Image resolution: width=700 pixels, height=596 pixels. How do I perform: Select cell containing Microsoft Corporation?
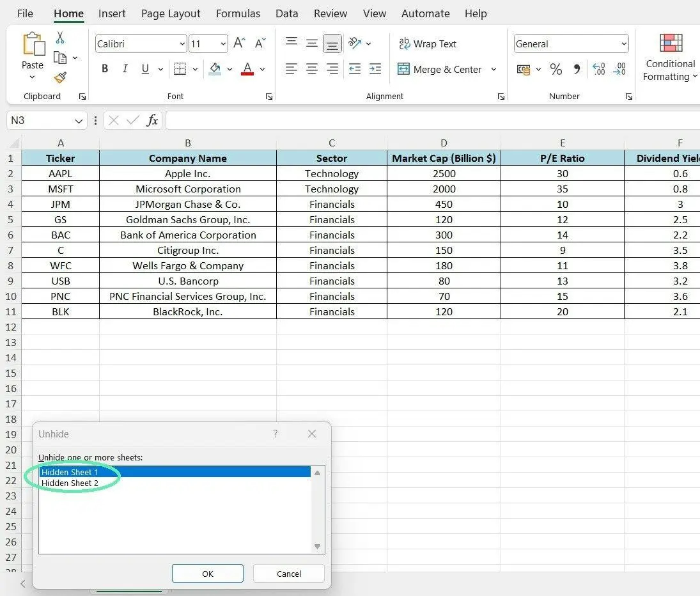point(188,189)
